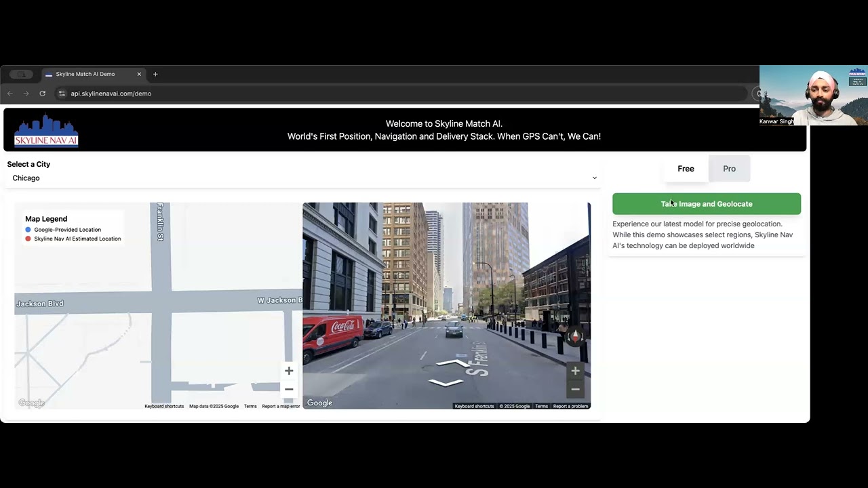Click Skyline Nav AI Estimated red legend dot
This screenshot has height=488, width=868.
(x=28, y=239)
